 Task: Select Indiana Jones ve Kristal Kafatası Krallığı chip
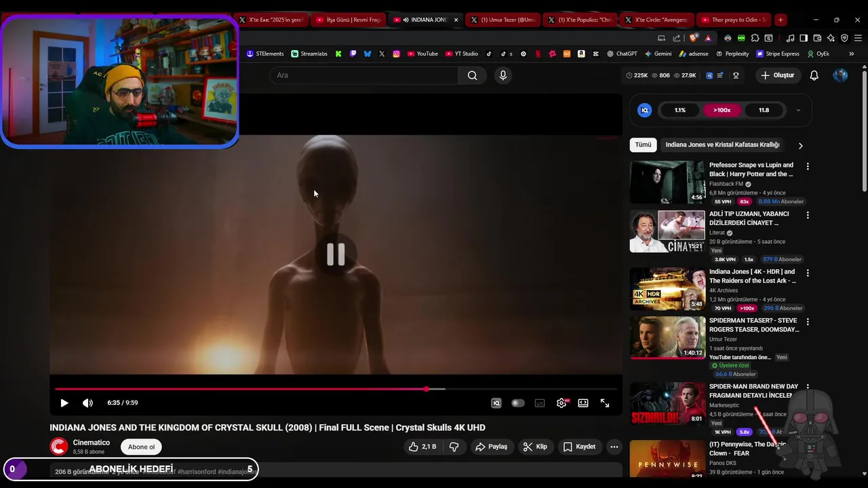pyautogui.click(x=722, y=144)
